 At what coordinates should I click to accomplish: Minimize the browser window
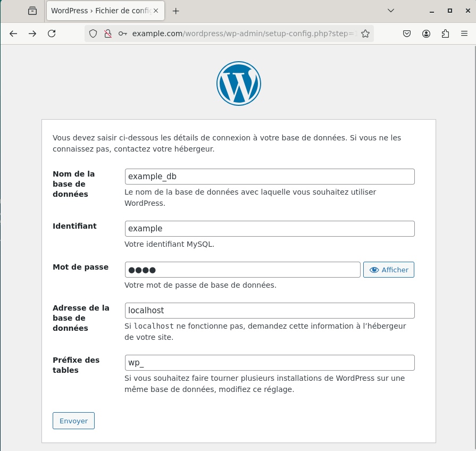432,11
